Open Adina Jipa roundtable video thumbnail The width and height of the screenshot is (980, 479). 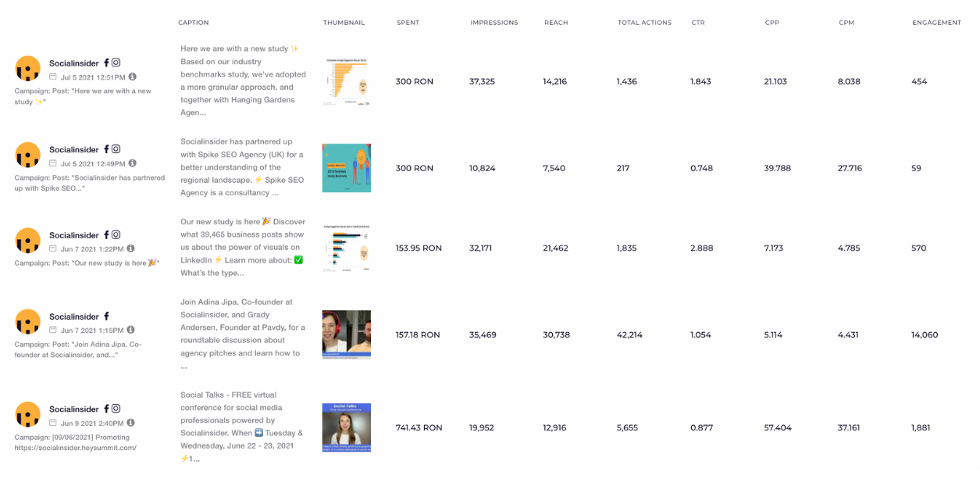346,334
